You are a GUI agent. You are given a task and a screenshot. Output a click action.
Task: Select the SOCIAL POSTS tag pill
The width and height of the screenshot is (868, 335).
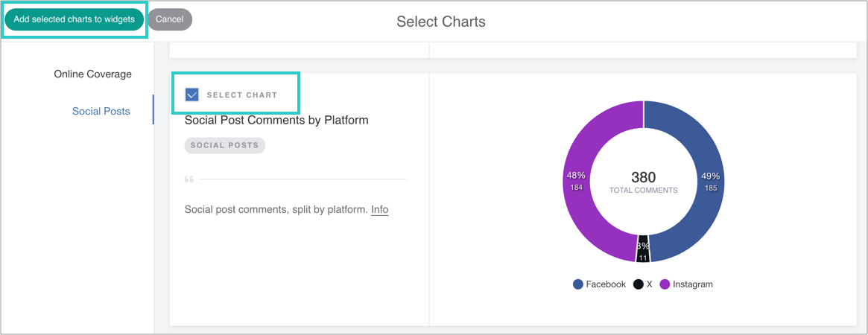coord(224,145)
